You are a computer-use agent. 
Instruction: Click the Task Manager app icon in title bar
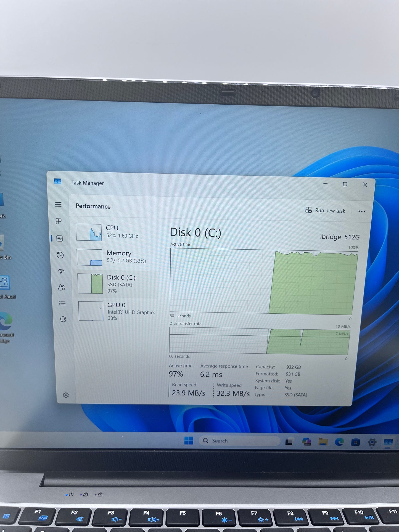tap(57, 181)
